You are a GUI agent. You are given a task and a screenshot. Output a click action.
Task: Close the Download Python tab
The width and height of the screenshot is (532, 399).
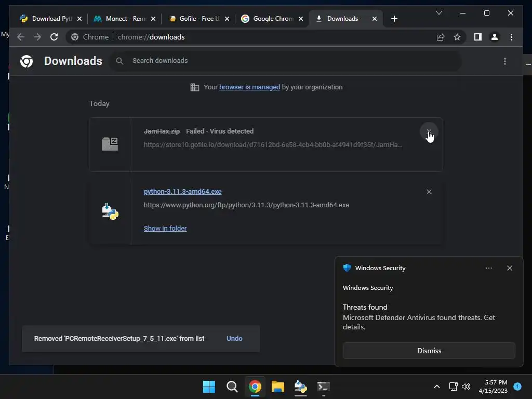coord(79,19)
